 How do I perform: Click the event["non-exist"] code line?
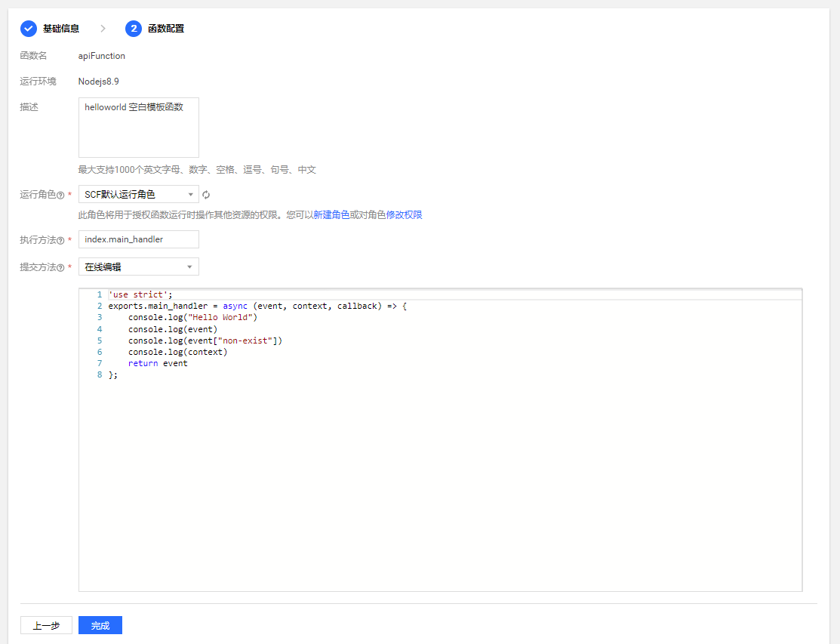(205, 340)
